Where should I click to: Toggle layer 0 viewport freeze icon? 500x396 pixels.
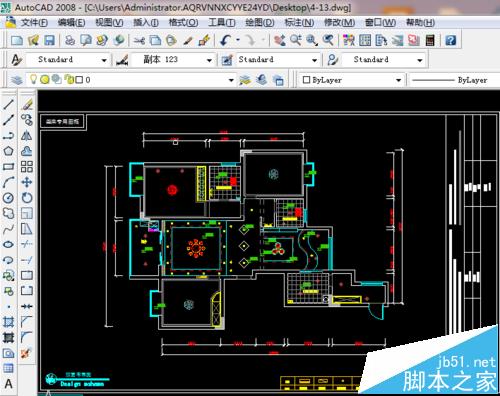[57, 79]
